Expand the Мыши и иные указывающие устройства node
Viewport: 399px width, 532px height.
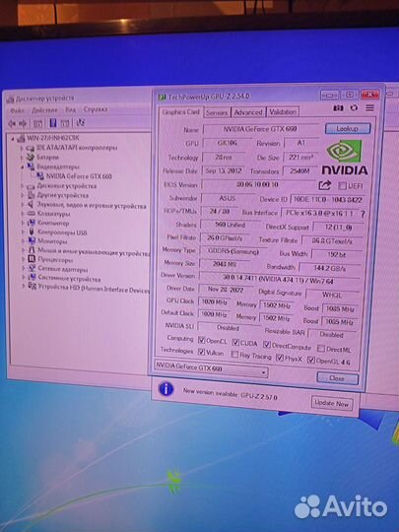click(23, 250)
